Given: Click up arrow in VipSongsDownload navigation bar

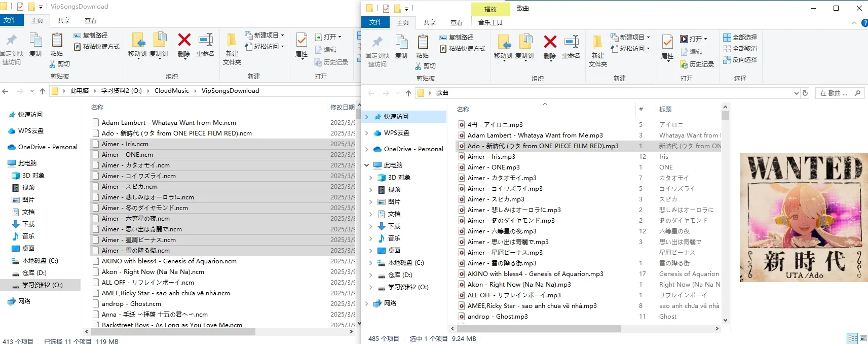Looking at the screenshot, I should pyautogui.click(x=43, y=91).
